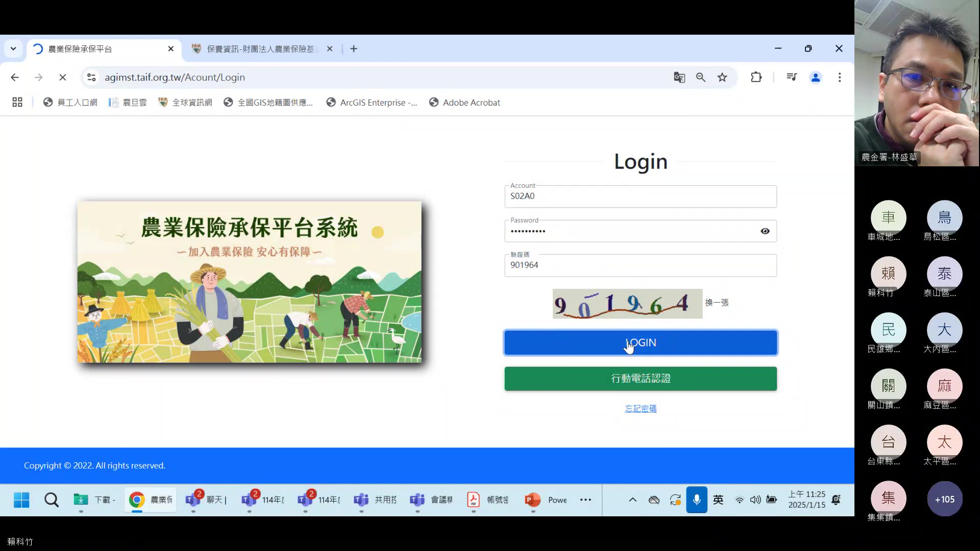Switch the 英 input method indicator

[718, 500]
